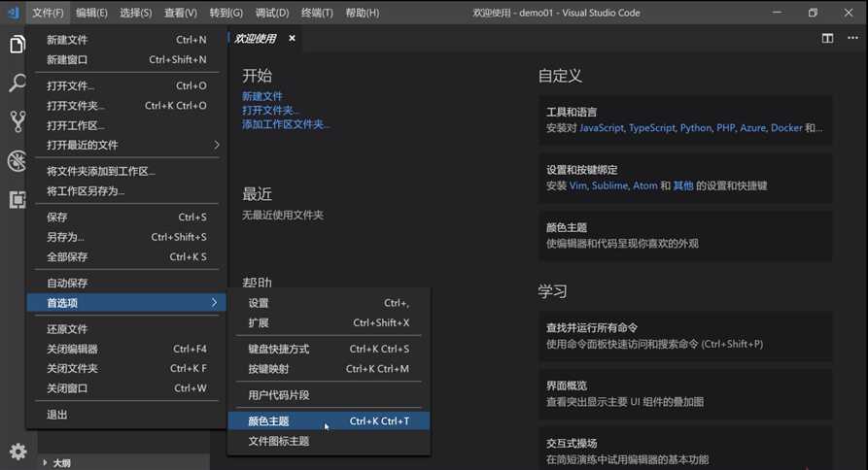Image resolution: width=868 pixels, height=470 pixels.
Task: Click the Manage gear icon
Action: click(x=17, y=452)
